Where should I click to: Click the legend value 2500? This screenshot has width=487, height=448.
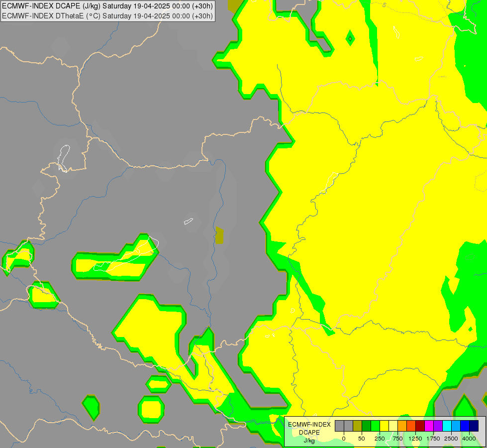click(x=451, y=439)
